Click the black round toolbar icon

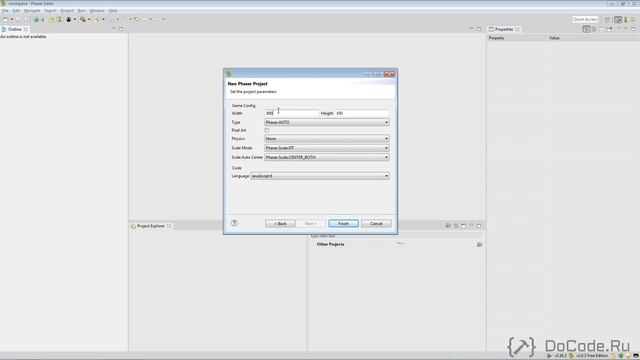[x=69, y=19]
